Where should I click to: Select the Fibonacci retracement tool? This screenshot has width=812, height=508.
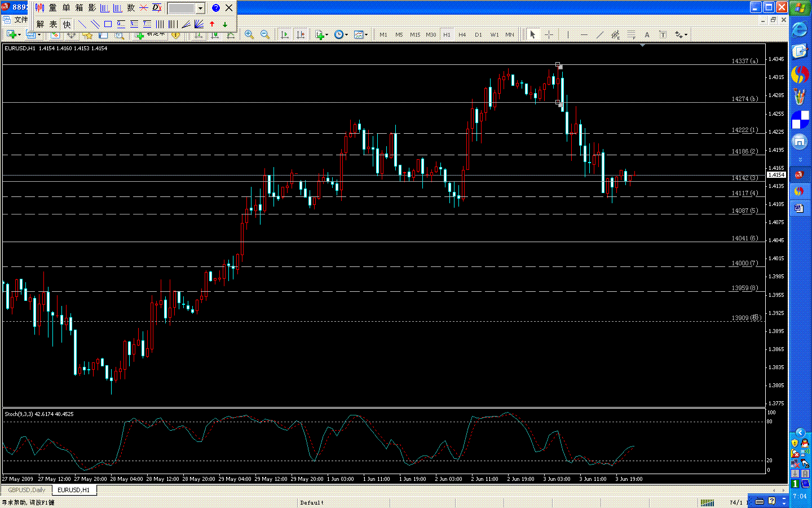(x=631, y=35)
